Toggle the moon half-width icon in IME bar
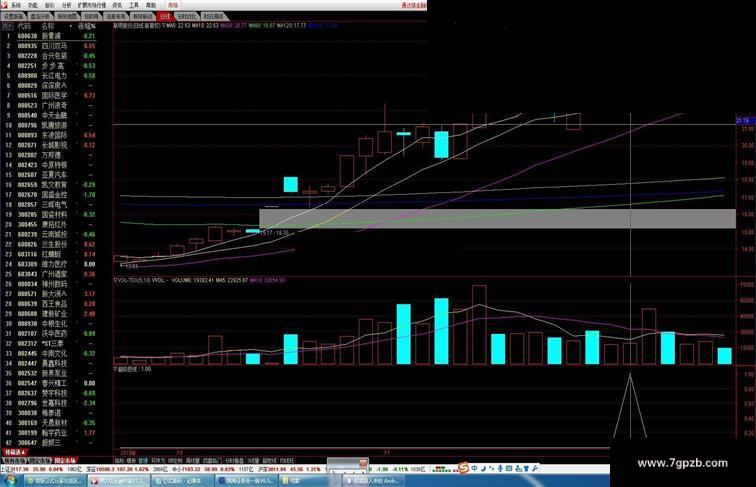Image resolution: width=756 pixels, height=487 pixels. [x=484, y=468]
